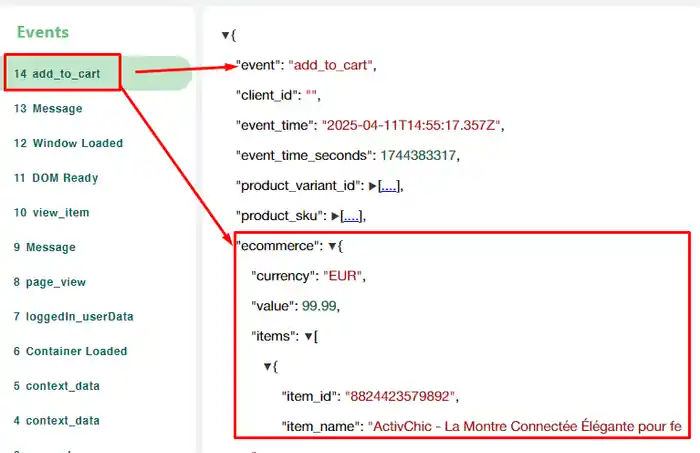Click the event_time value 2025-04-11T14:55:17.357Z

click(411, 125)
